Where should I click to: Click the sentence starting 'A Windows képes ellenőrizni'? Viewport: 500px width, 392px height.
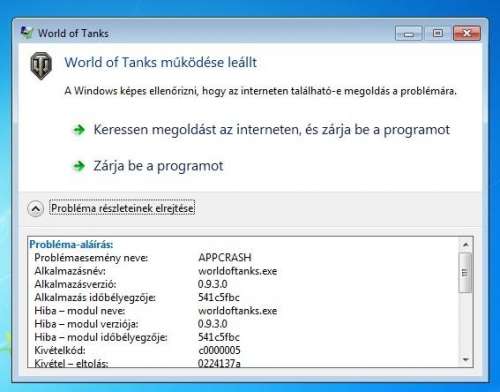[x=260, y=91]
